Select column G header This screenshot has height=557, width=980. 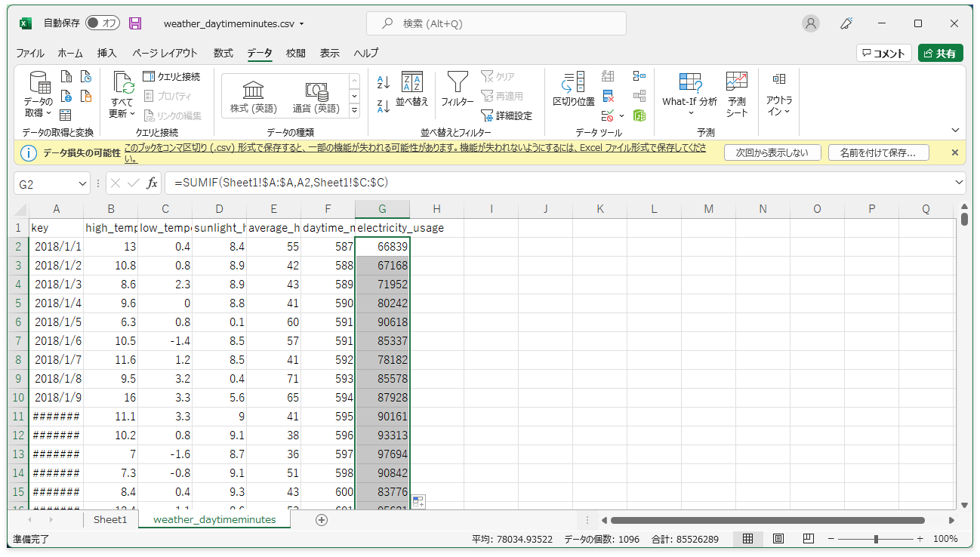382,209
